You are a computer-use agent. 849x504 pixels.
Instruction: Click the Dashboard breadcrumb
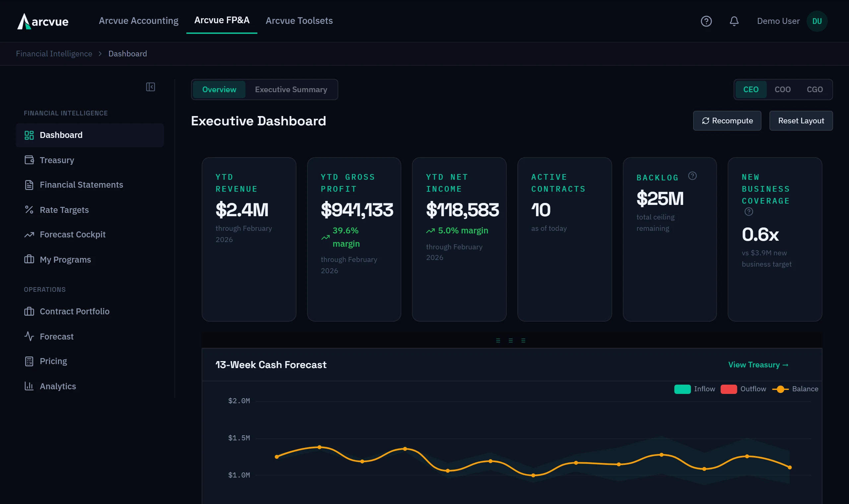coord(128,54)
